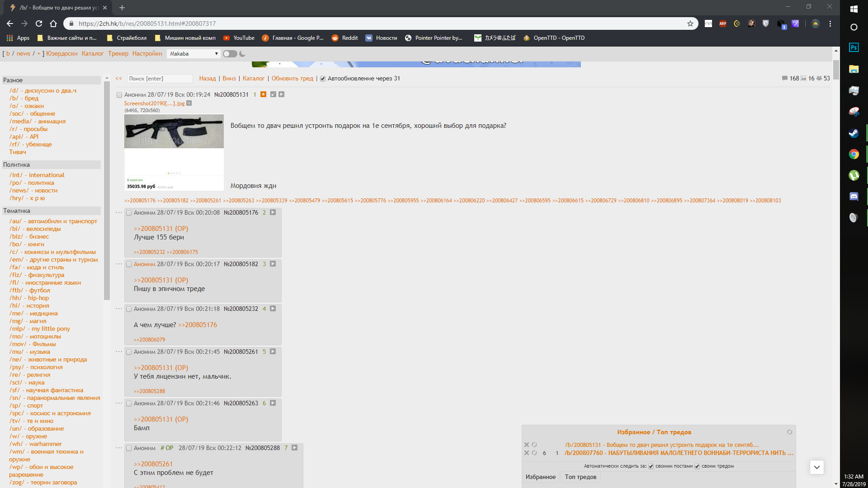Click the Обновить тред link
The image size is (868, 488).
(292, 78)
